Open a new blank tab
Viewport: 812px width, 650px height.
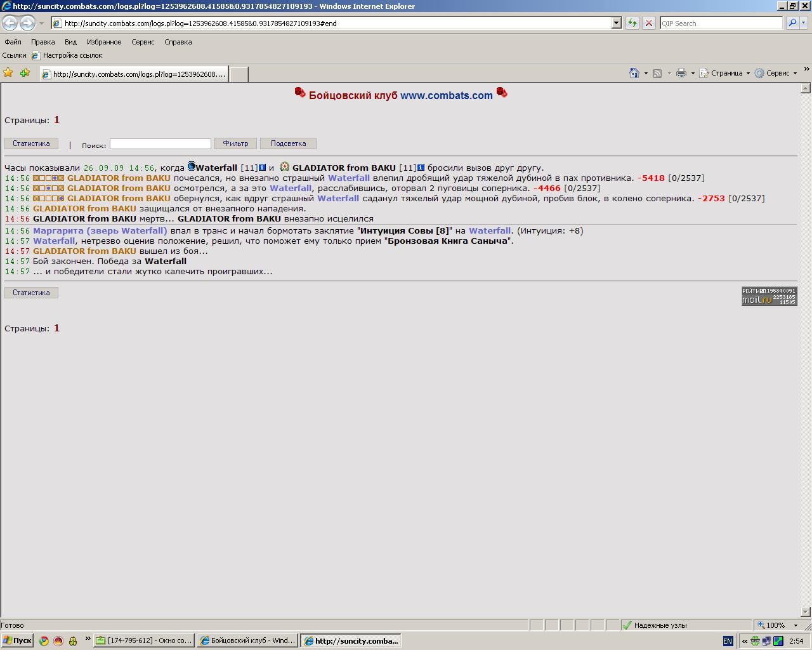click(x=238, y=74)
